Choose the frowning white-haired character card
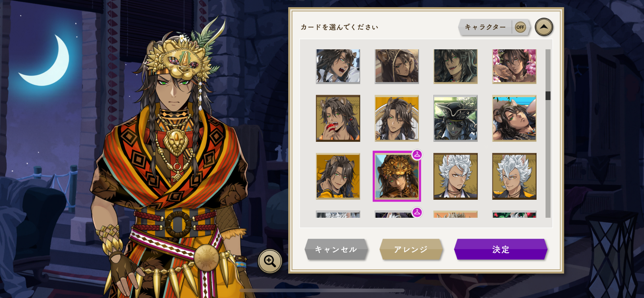The width and height of the screenshot is (644, 298). (455, 176)
